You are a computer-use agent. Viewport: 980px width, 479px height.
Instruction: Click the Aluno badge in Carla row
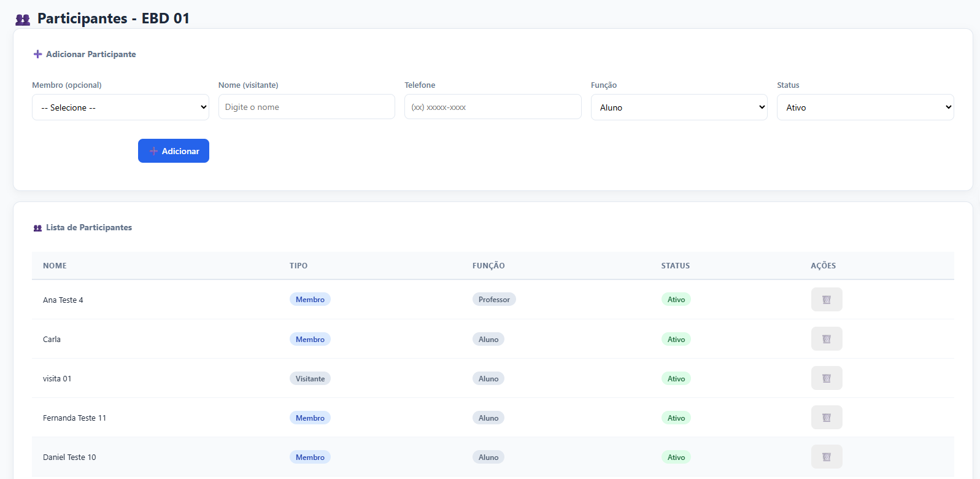coord(488,340)
